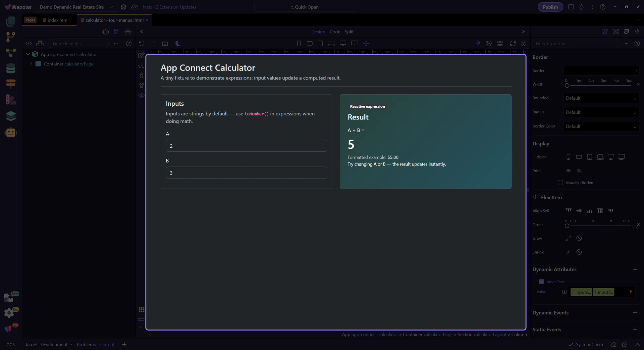Click the border Width slider handle
Image resolution: width=644 pixels, height=350 pixels.
(567, 85)
